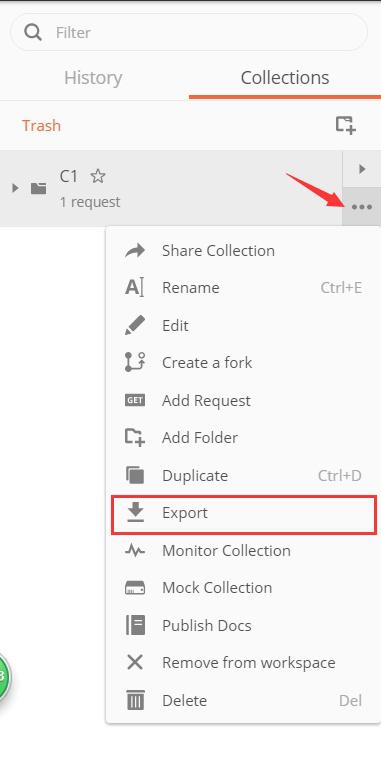Expand the C1 collection tree arrow

coord(15,188)
